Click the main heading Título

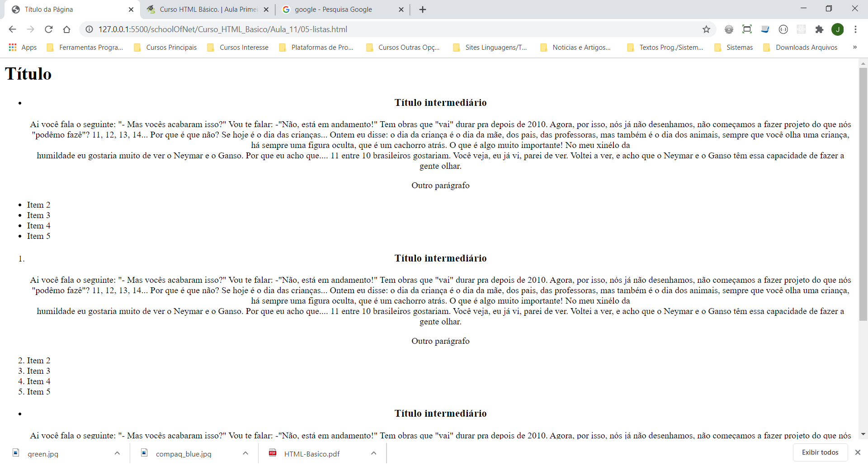28,74
